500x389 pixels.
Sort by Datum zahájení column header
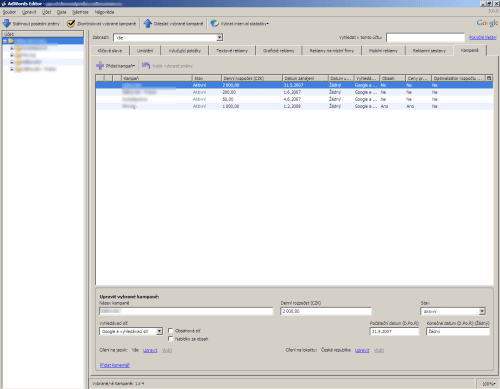click(305, 78)
